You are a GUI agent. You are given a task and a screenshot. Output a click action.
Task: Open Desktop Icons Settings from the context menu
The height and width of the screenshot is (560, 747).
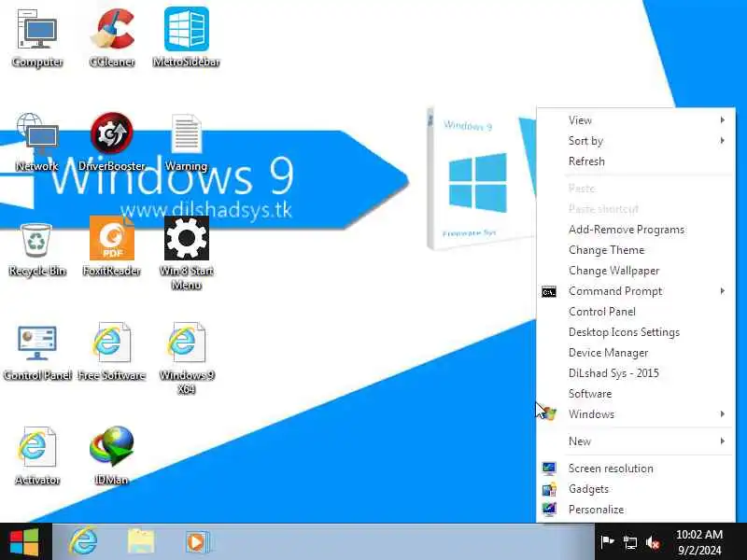[x=636, y=332]
